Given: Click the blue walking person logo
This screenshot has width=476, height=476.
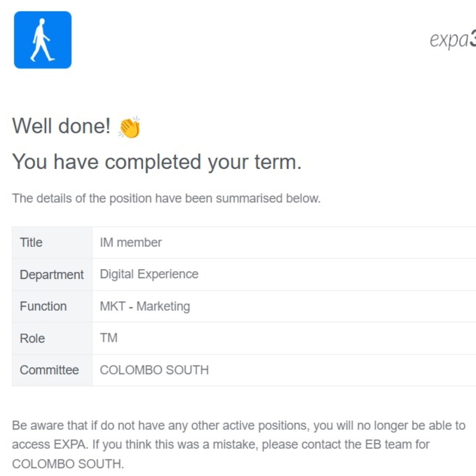Looking at the screenshot, I should point(43,40).
